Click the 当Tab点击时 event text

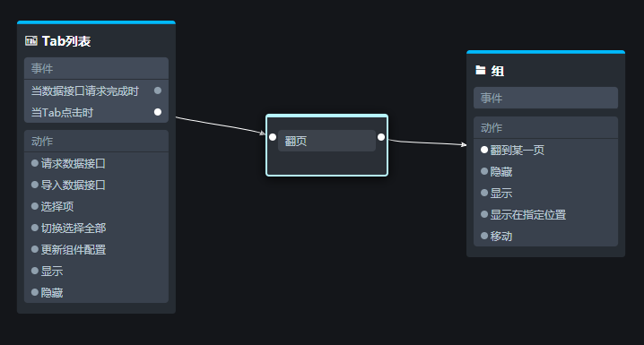(x=63, y=112)
